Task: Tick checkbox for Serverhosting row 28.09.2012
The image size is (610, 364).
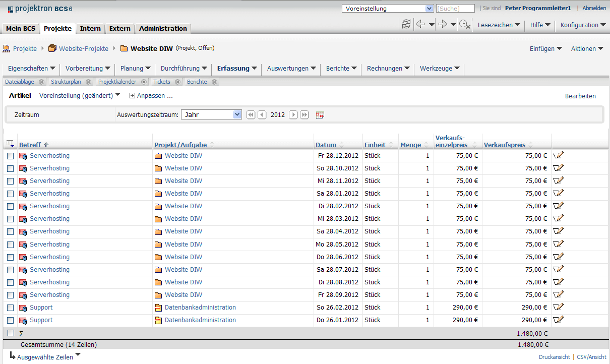Action: 11,295
